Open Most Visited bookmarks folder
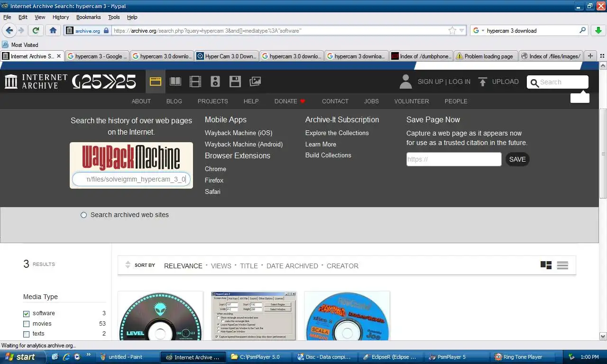The image size is (607, 364). (x=20, y=45)
